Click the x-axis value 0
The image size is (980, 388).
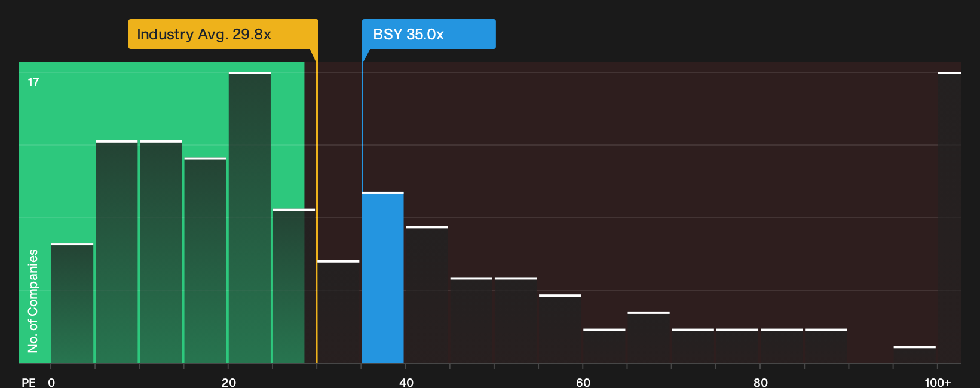pyautogui.click(x=51, y=382)
